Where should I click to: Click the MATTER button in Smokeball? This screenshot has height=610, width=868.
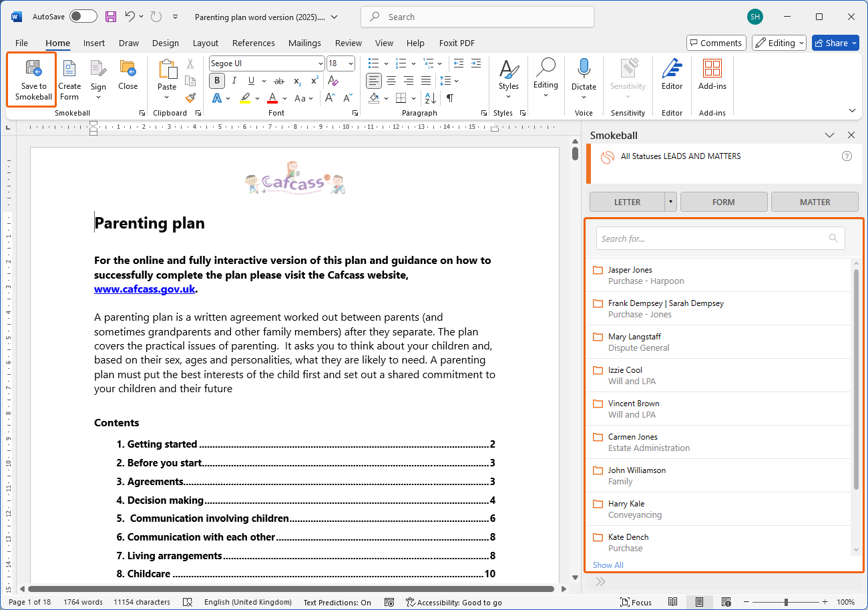pyautogui.click(x=815, y=202)
